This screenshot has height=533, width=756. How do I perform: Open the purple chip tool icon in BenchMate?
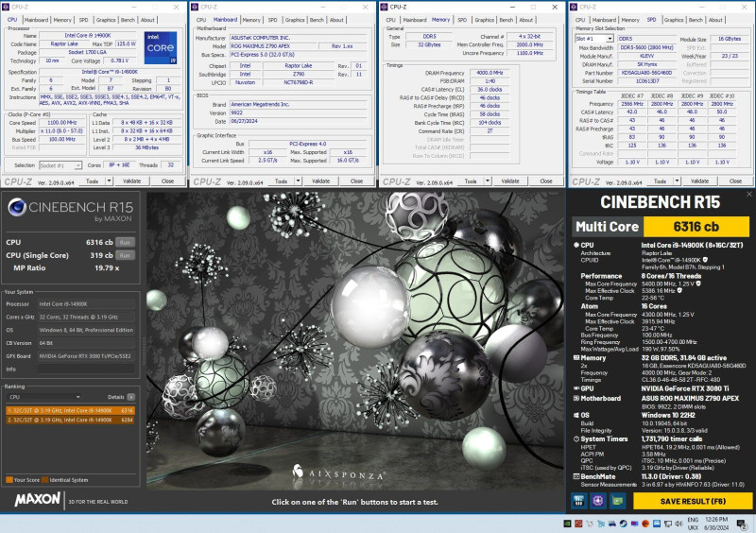pyautogui.click(x=598, y=501)
